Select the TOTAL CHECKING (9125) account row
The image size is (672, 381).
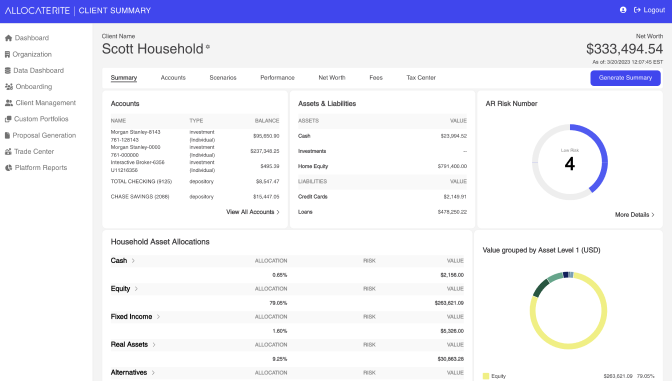pyautogui.click(x=195, y=182)
